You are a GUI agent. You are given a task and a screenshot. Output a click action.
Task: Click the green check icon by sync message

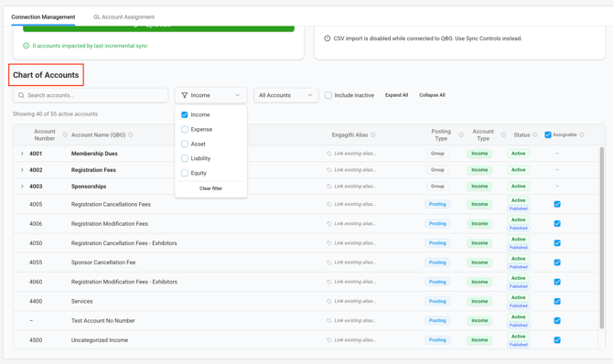coord(26,46)
